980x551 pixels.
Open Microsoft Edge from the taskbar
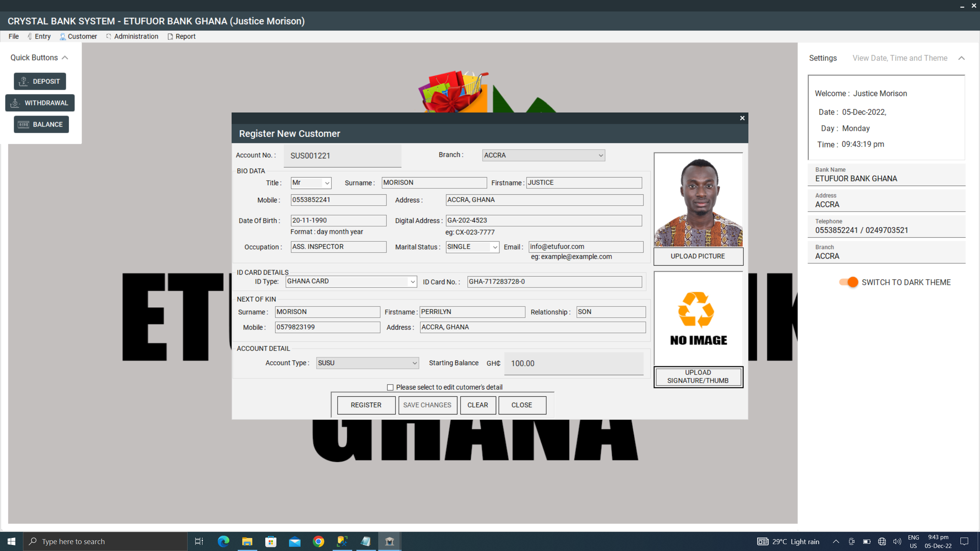coord(223,541)
